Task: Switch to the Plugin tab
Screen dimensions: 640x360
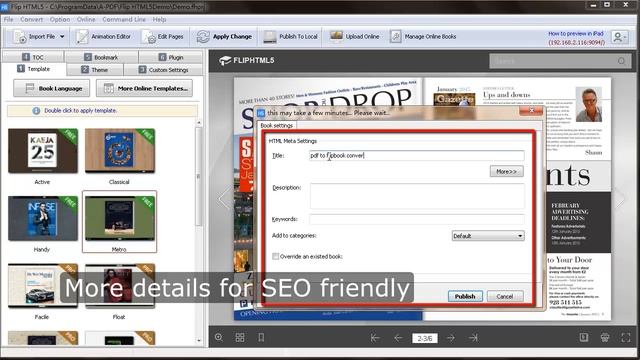Action: pyautogui.click(x=171, y=57)
